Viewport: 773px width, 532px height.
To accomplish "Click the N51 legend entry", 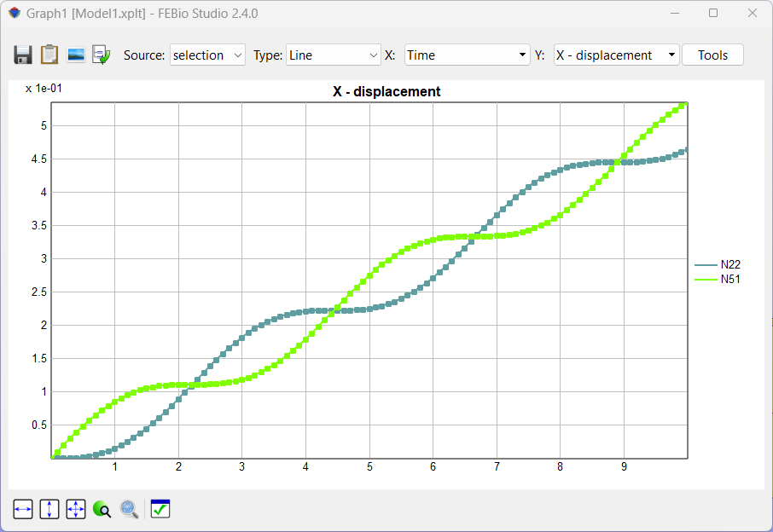I will [718, 280].
